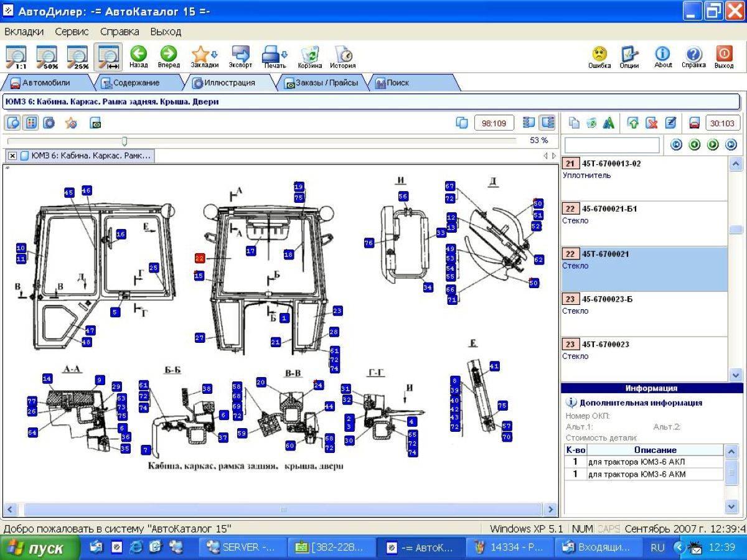Open the Справка menu in menu bar
The height and width of the screenshot is (560, 747).
[x=120, y=31]
